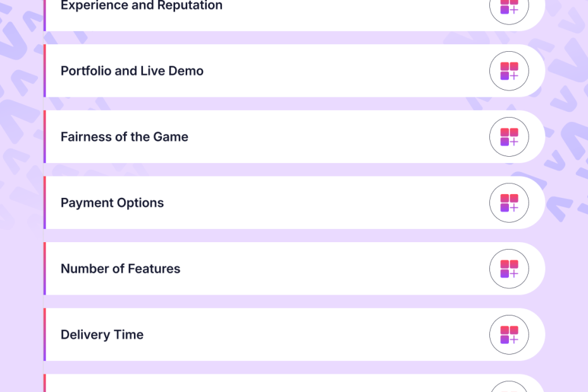Toggle the Delivery Time accordion title
Screen dimensions: 588x392
[102, 334]
